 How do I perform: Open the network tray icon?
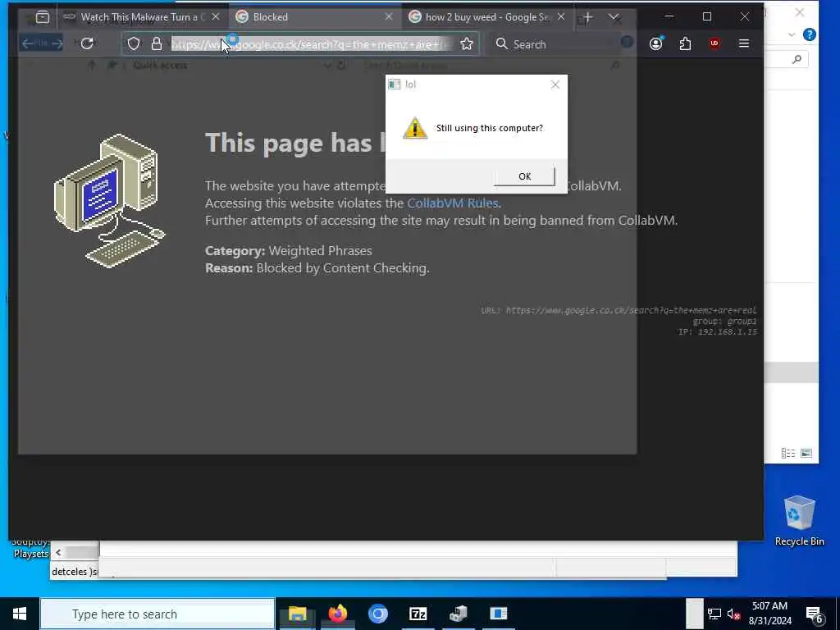[x=714, y=614]
